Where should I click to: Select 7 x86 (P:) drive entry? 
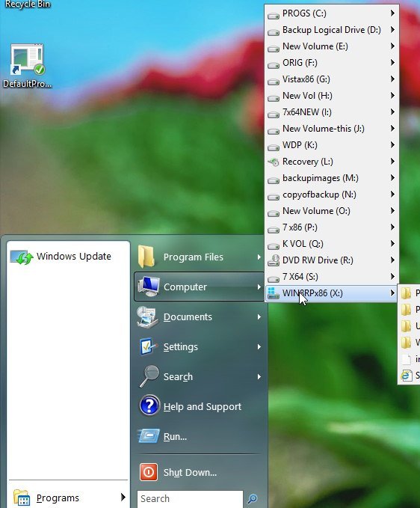point(332,227)
